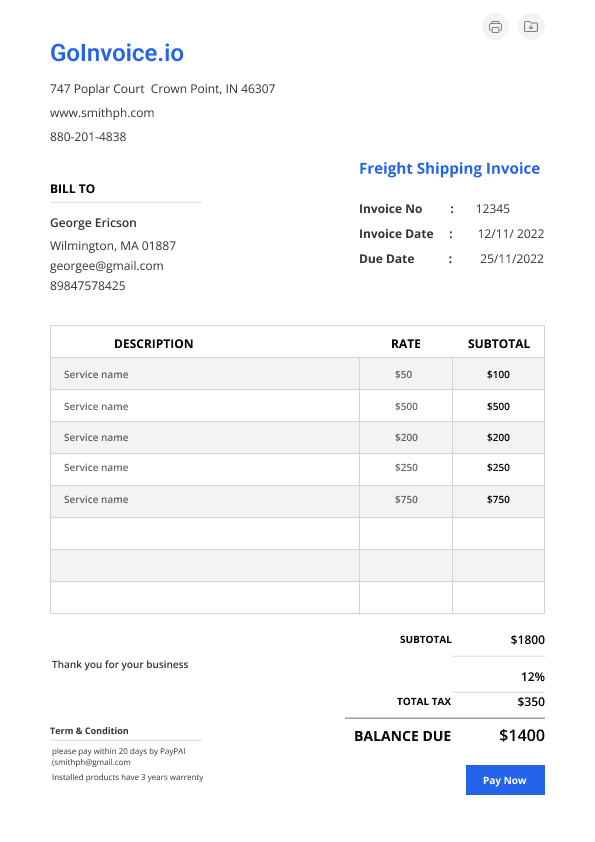Click the company phone number 880-201-4838
595x842 pixels.
click(x=88, y=137)
